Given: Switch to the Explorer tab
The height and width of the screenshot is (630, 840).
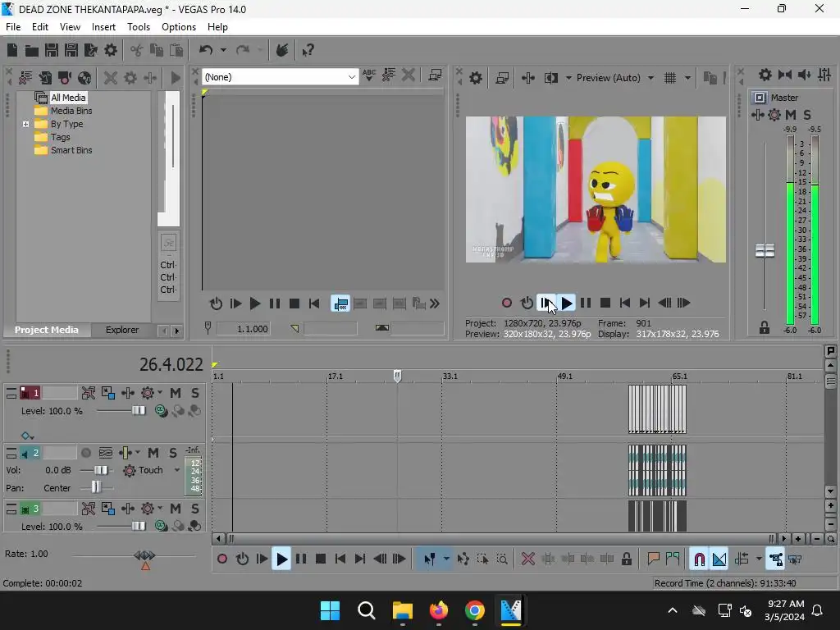Looking at the screenshot, I should click(122, 330).
